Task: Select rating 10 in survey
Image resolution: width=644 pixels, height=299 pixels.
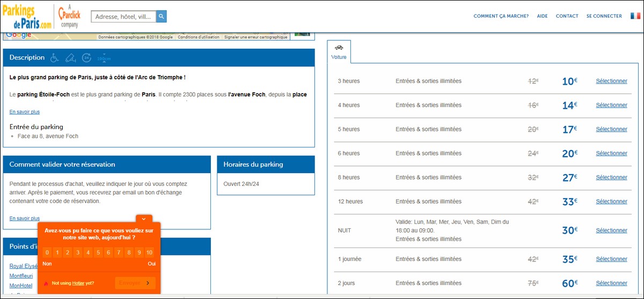Action: (149, 252)
